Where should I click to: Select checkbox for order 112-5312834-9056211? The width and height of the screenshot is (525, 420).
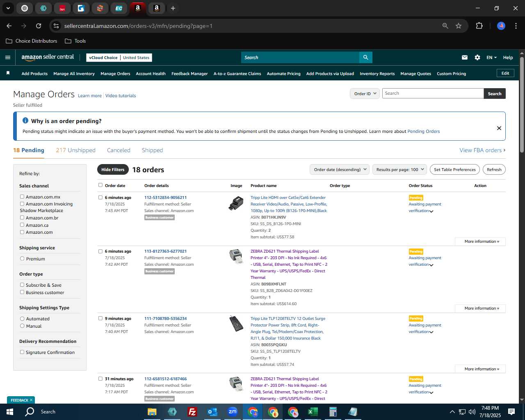point(100,197)
